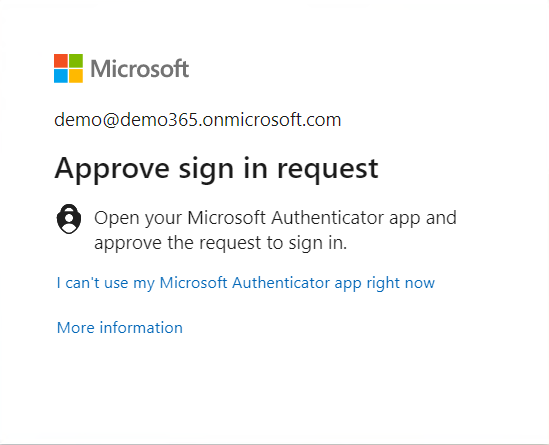
Task: Click the "approve the request to sign in." line
Action: 221,243
